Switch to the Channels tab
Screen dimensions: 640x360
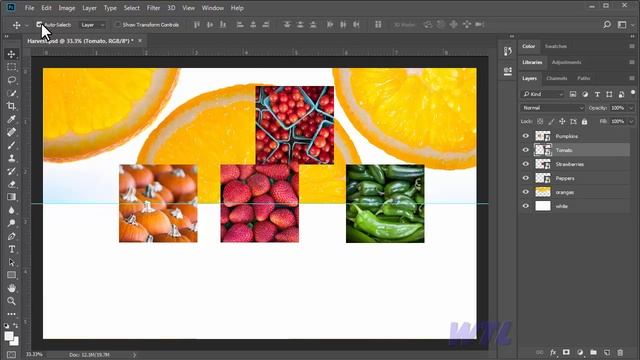coord(557,78)
